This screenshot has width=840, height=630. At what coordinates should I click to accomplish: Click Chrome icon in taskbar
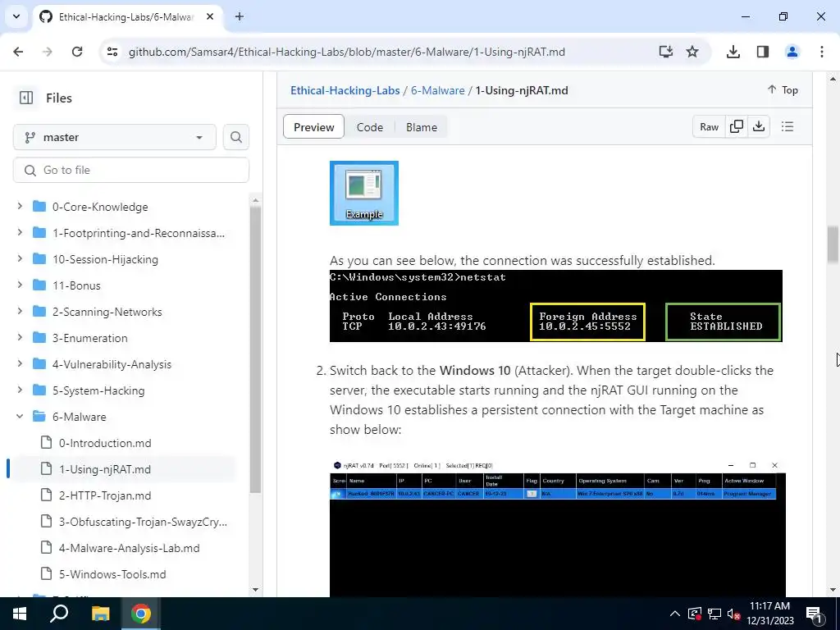[140, 614]
